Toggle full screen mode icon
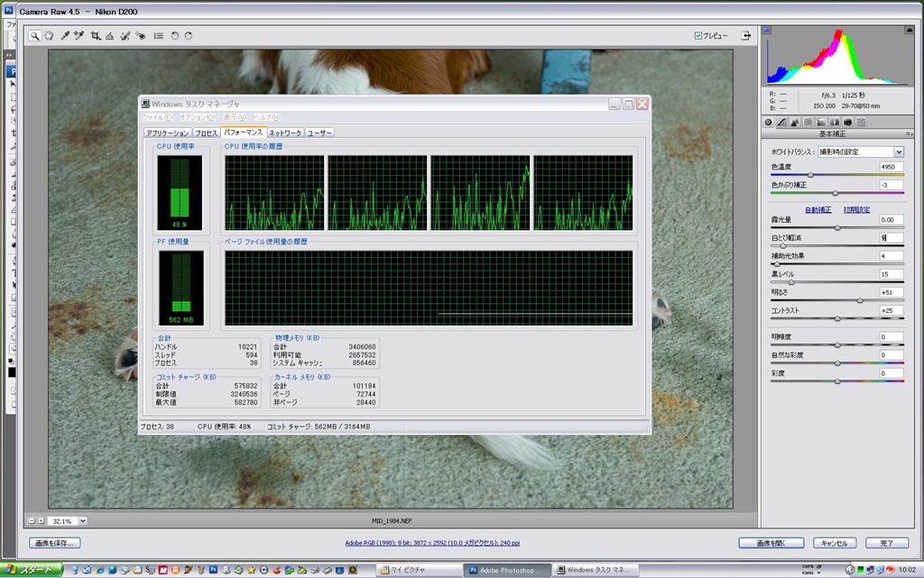924x578 pixels. [x=746, y=36]
